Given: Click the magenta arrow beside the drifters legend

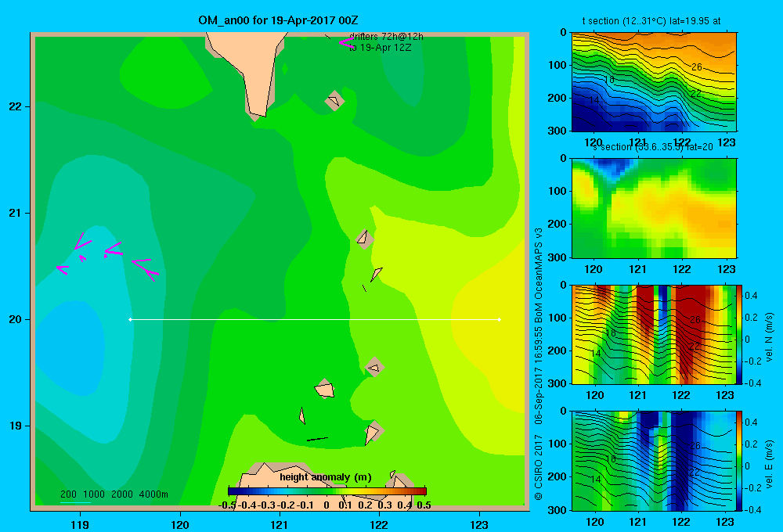Looking at the screenshot, I should [346, 43].
